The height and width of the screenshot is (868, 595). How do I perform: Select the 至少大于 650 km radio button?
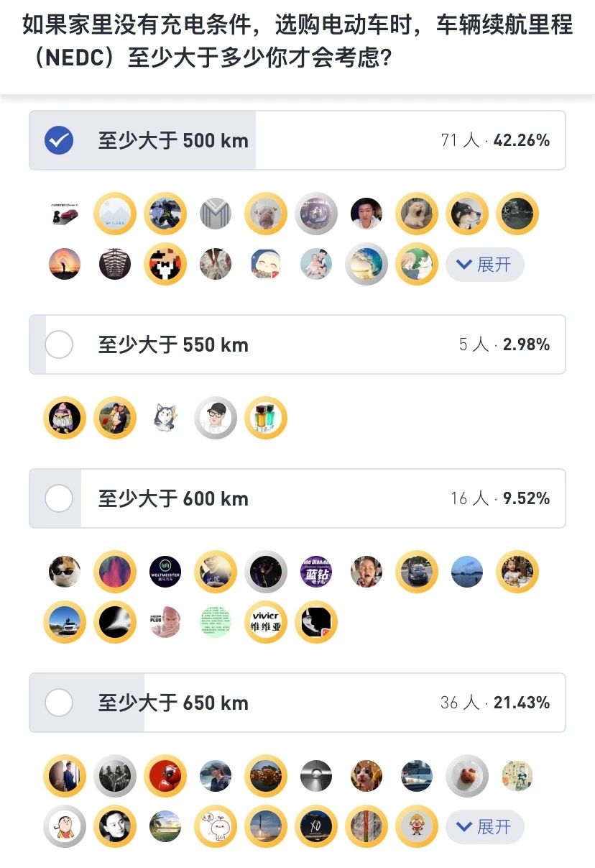point(59,703)
